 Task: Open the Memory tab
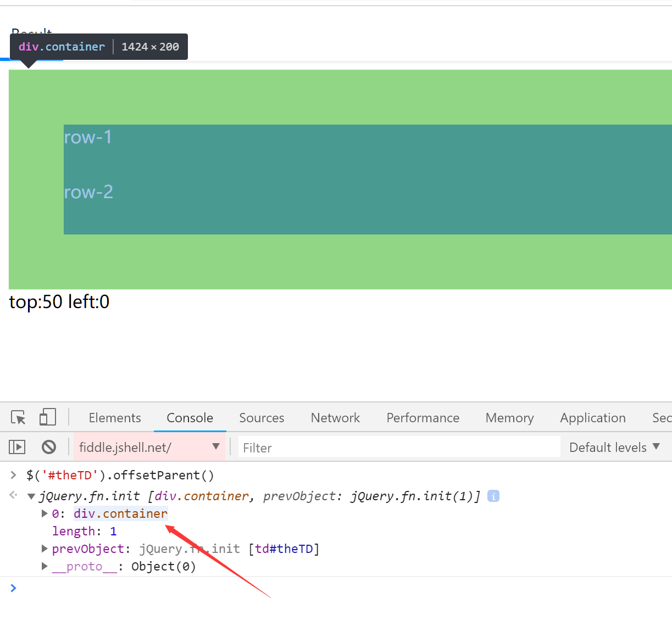click(x=509, y=418)
